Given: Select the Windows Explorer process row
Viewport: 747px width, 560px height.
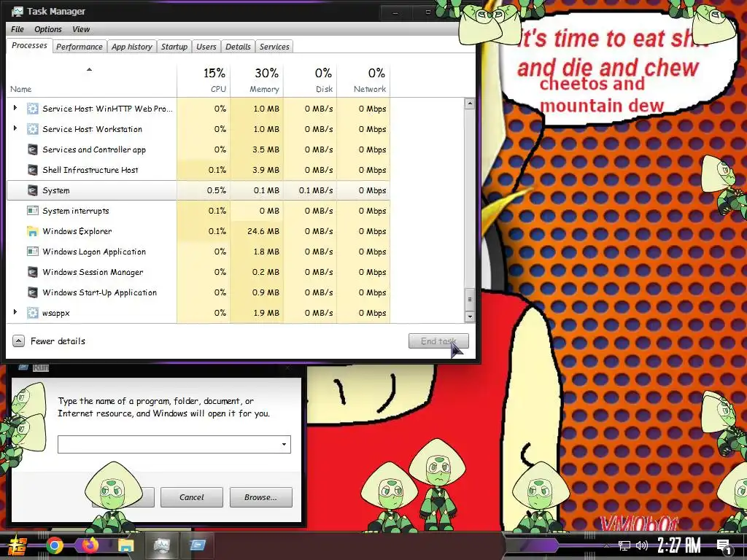Looking at the screenshot, I should [x=198, y=231].
